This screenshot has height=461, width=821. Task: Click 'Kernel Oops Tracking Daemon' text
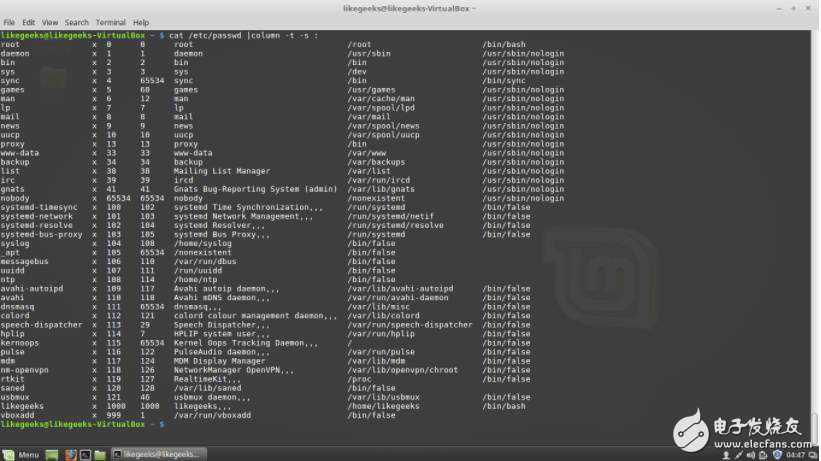tap(239, 343)
